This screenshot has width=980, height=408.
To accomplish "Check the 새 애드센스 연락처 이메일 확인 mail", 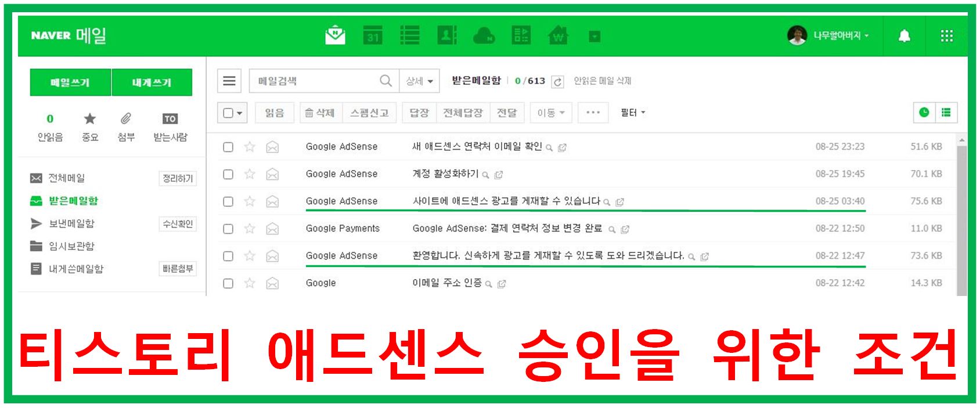I will point(228,147).
